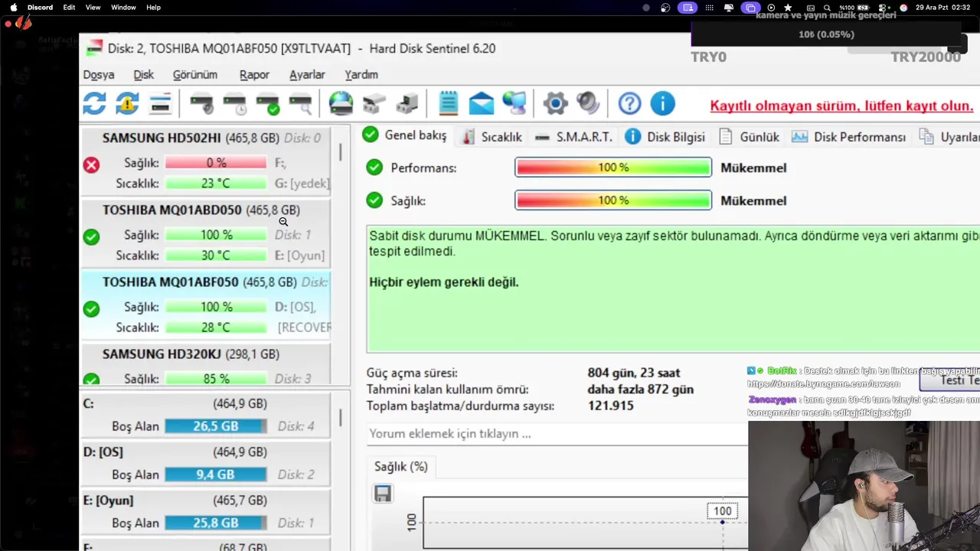Click the green check next to Sağlık row
This screenshot has width=980, height=551.
pos(374,201)
